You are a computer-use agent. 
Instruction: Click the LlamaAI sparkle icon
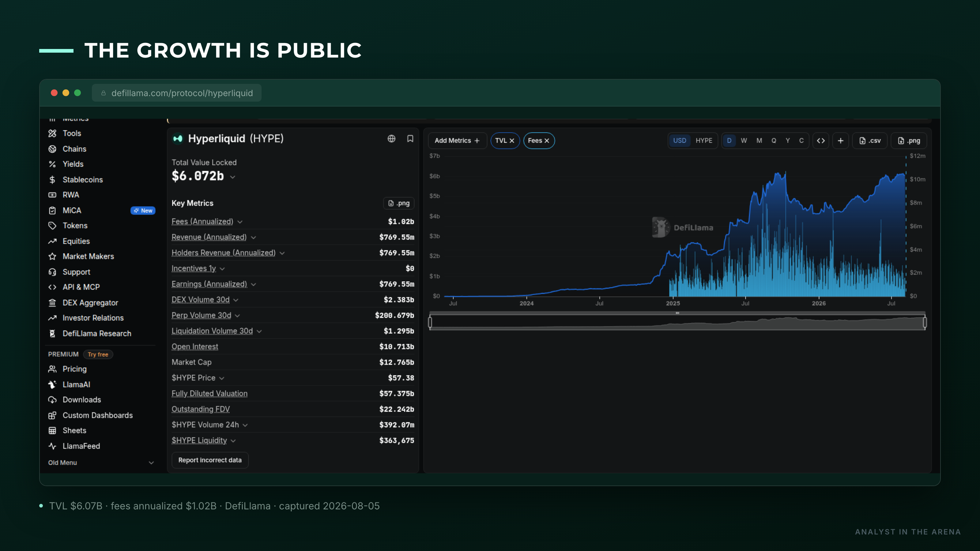(x=52, y=384)
